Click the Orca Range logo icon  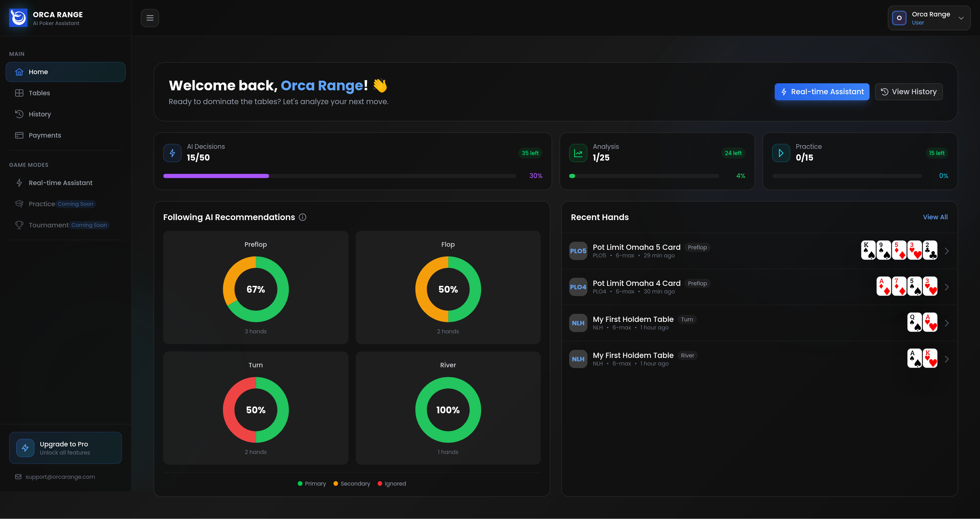[18, 18]
